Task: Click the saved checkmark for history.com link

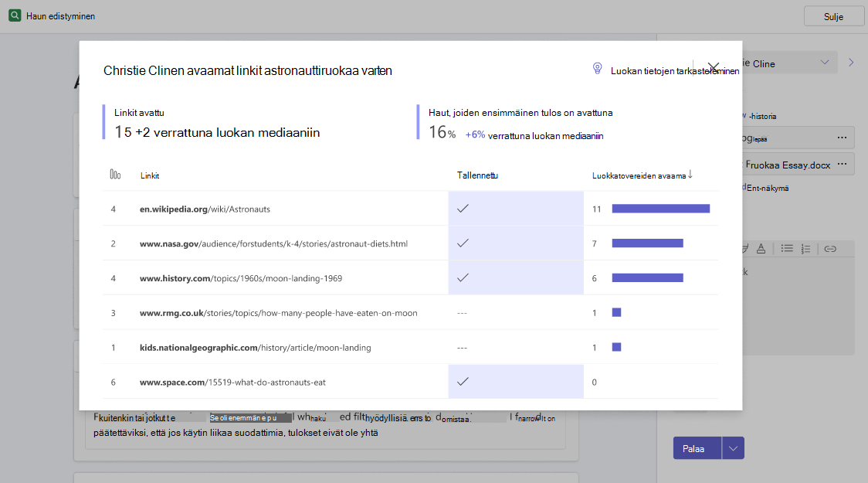Action: point(463,277)
